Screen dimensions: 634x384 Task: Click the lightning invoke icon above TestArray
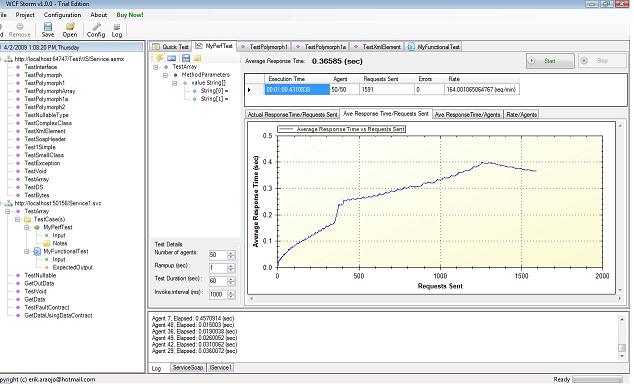tap(159, 58)
